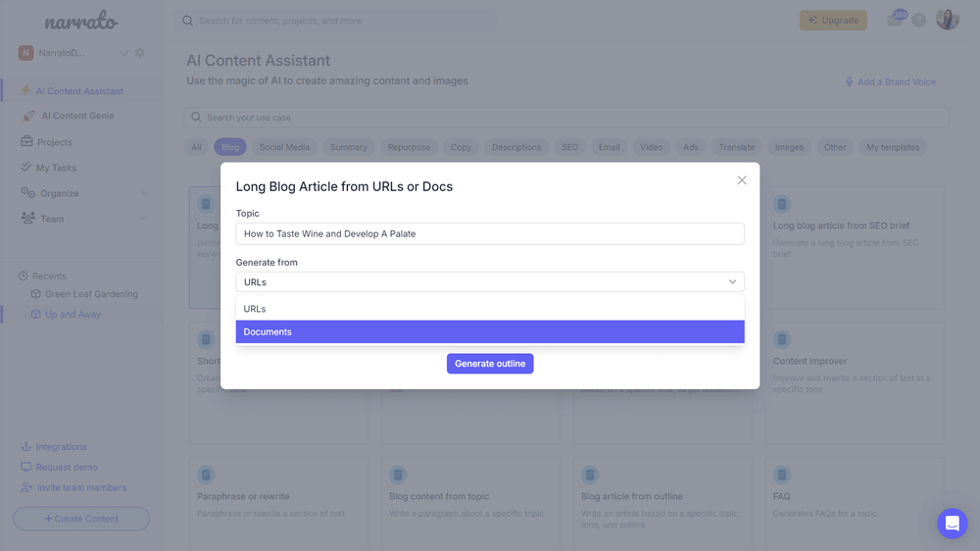Click the global search magnifier icon
This screenshot has height=551, width=980.
tap(187, 21)
